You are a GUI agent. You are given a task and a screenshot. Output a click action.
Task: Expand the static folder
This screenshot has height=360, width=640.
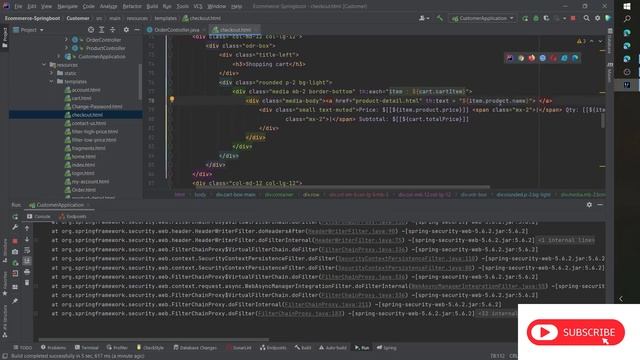(x=52, y=73)
